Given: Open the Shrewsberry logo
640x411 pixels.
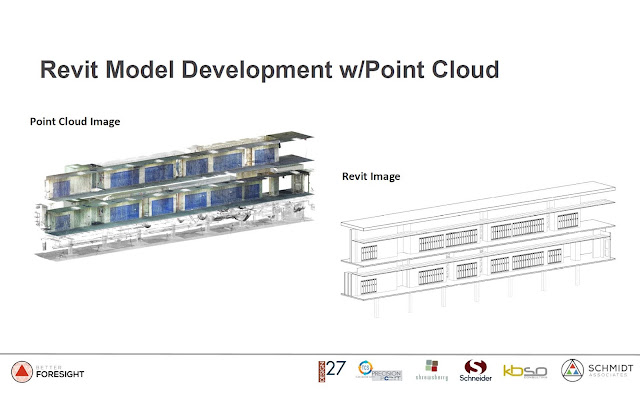Looking at the screenshot, I should point(431,372).
